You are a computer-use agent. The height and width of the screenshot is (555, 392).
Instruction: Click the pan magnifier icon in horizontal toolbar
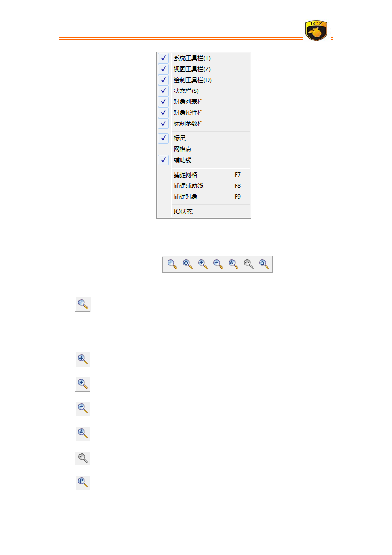click(187, 264)
